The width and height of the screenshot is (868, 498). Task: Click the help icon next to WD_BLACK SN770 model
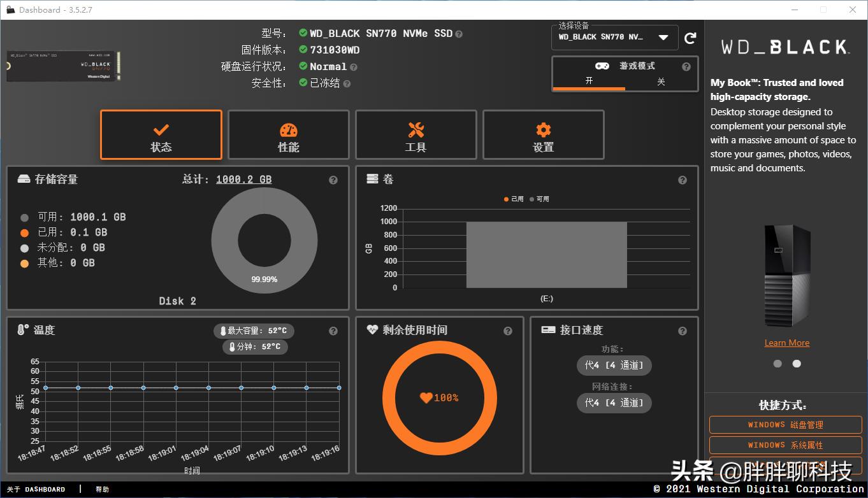click(x=457, y=33)
